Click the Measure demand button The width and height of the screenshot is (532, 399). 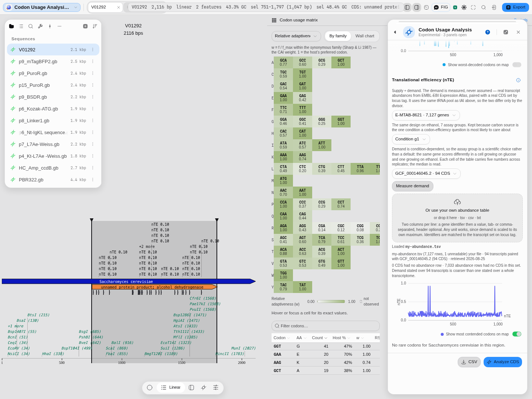pos(413,186)
